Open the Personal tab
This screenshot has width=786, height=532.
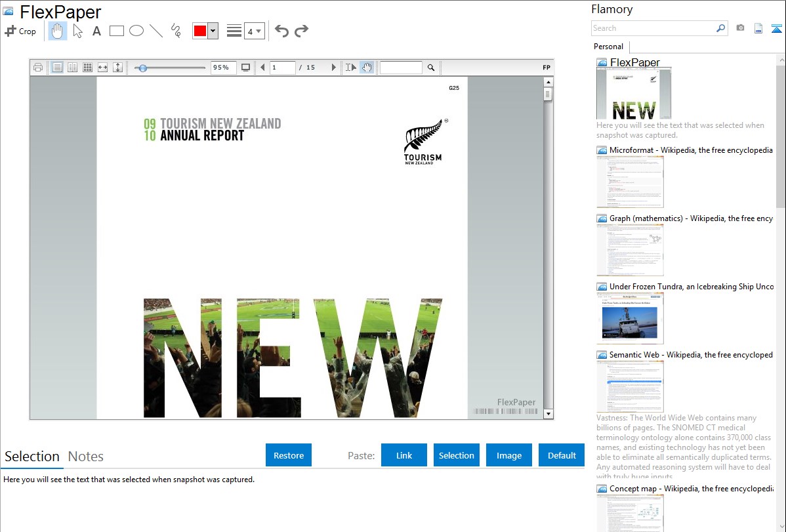[x=609, y=47]
